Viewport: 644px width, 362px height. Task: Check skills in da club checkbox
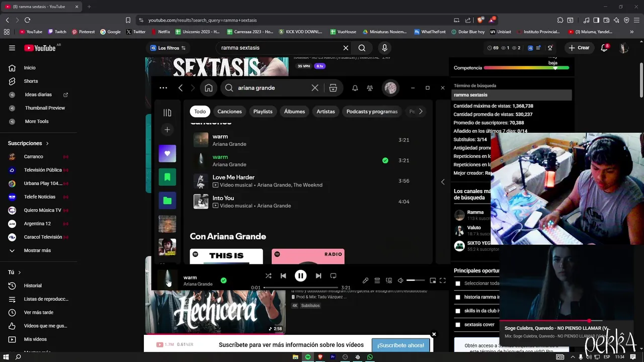pyautogui.click(x=457, y=311)
